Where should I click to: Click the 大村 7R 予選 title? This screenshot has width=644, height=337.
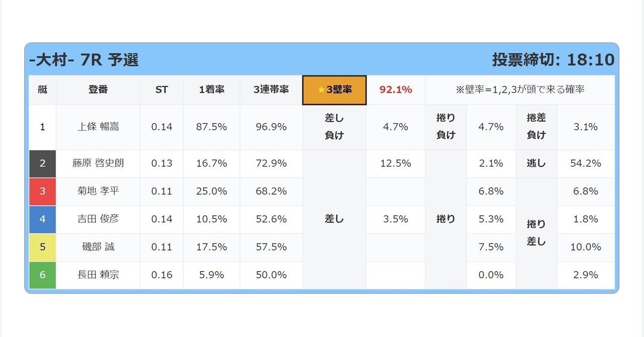(84, 60)
